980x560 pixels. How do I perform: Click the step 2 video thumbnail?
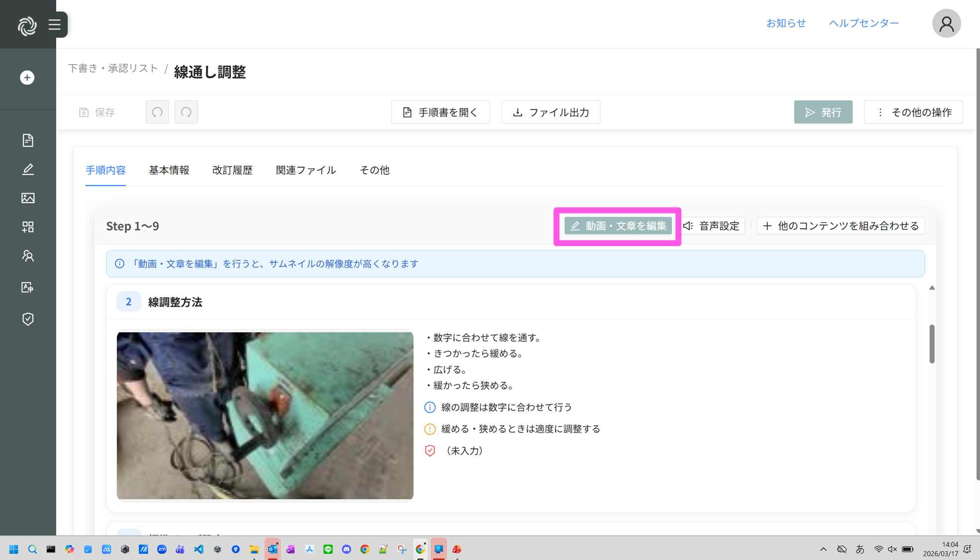265,415
